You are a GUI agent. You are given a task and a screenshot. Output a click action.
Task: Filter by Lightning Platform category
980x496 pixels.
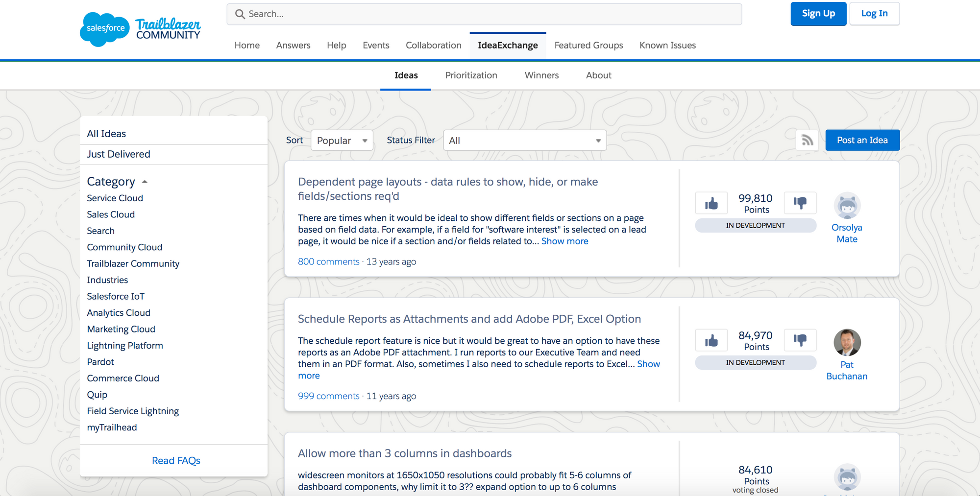point(125,346)
